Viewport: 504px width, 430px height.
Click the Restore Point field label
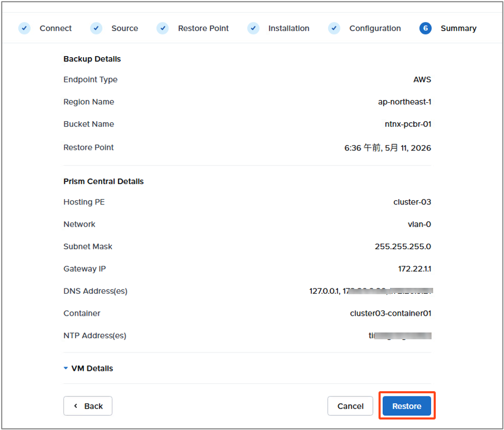88,147
